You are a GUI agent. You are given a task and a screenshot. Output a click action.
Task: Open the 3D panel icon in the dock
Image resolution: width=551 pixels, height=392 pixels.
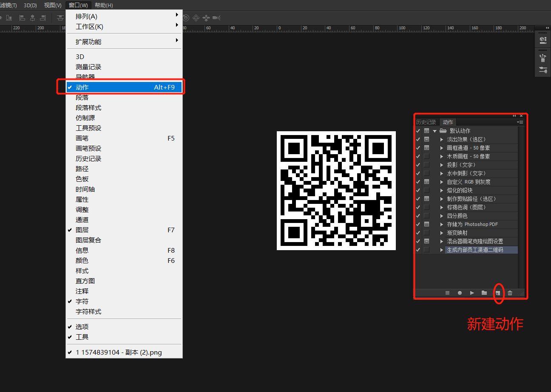click(542, 40)
